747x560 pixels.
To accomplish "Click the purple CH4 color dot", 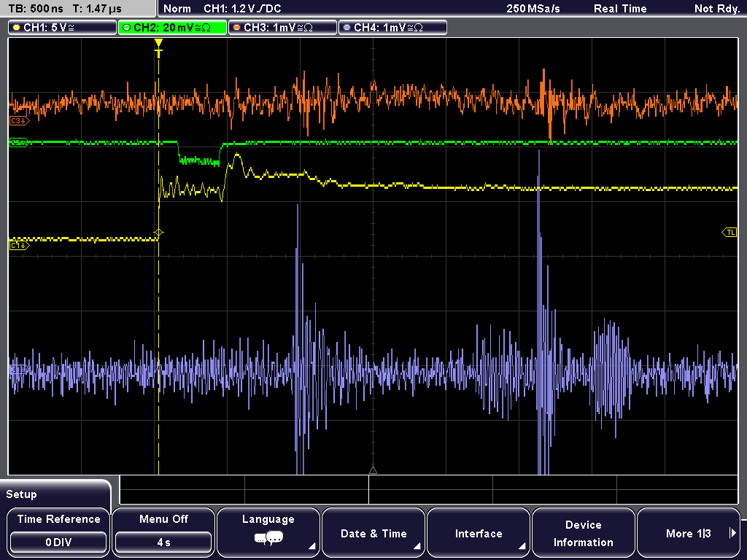I will 347,28.
